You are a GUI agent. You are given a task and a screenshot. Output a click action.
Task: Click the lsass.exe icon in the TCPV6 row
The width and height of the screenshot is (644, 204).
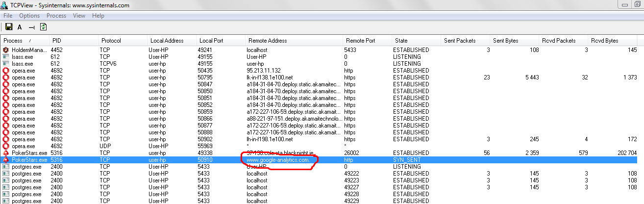[x=6, y=64]
